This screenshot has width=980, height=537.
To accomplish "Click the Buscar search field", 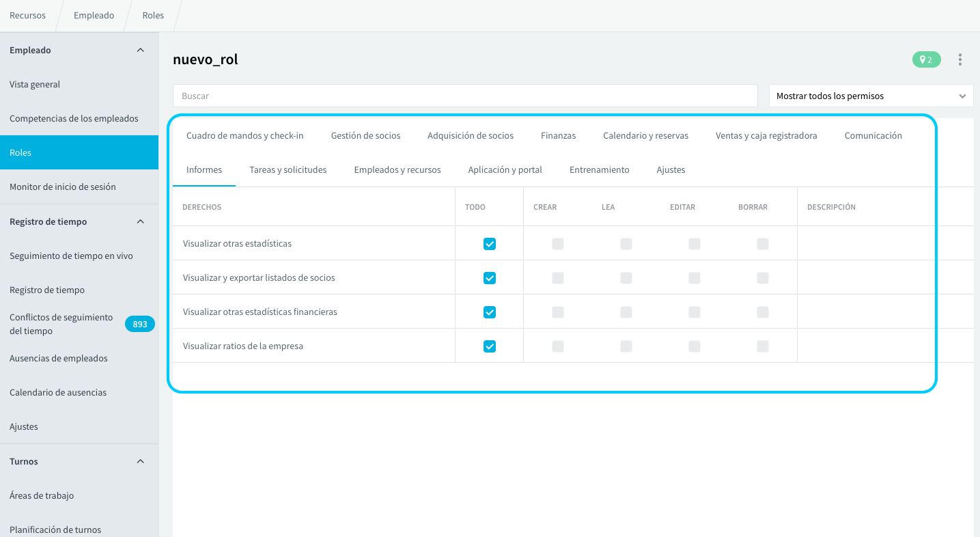I will click(x=465, y=96).
